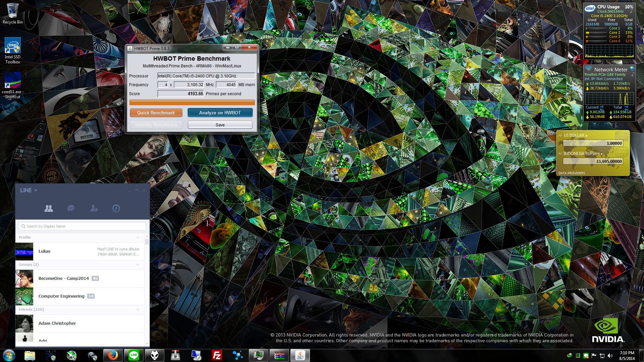Click volume speaker tray icon
This screenshot has width=644, height=362.
tap(610, 356)
